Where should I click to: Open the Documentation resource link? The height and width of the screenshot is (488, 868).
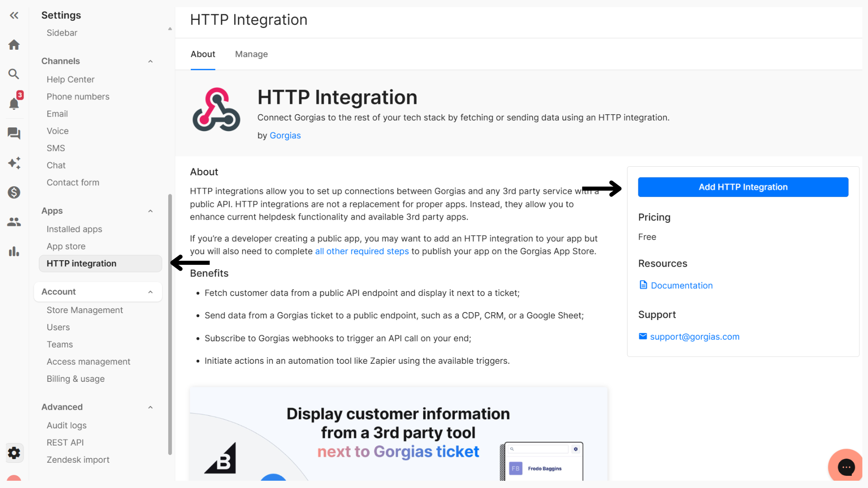(681, 286)
